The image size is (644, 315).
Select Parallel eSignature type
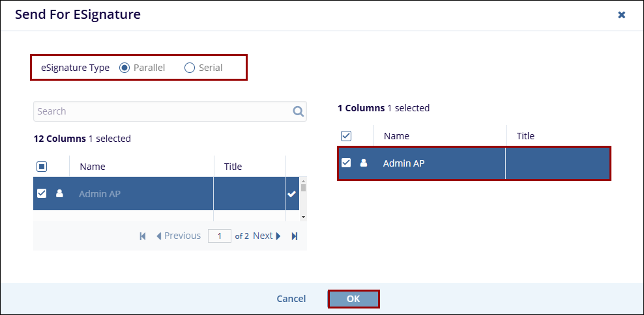tap(124, 68)
